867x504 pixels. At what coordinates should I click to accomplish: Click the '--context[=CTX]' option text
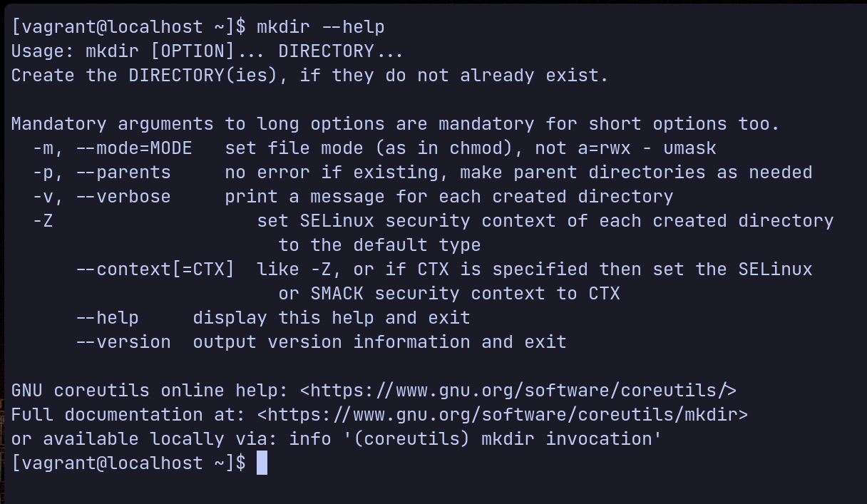(155, 269)
